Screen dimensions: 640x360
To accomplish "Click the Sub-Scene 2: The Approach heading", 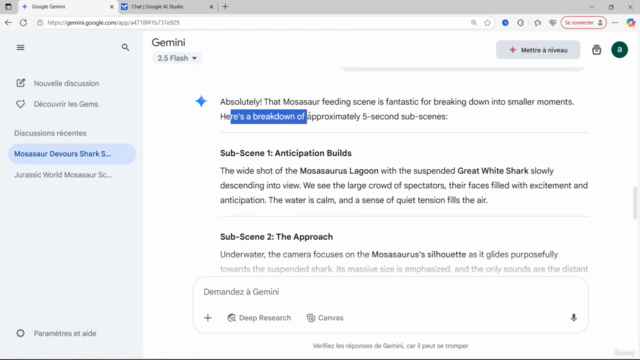I will (x=276, y=237).
